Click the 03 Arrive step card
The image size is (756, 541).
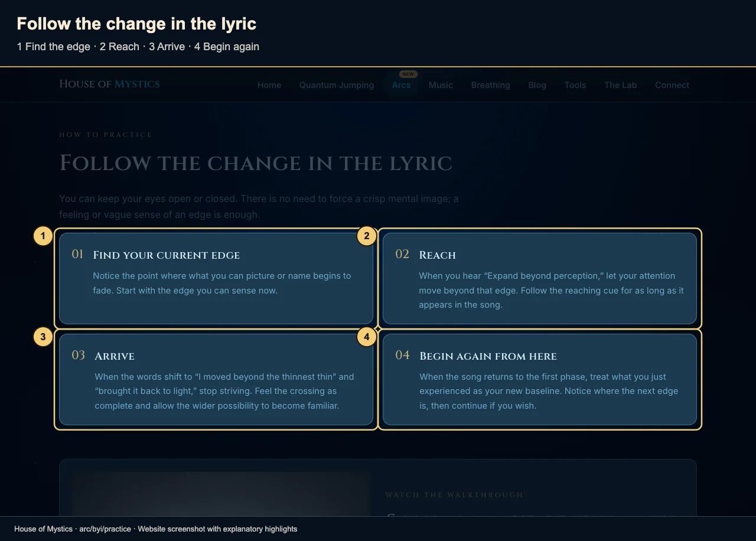pos(216,379)
